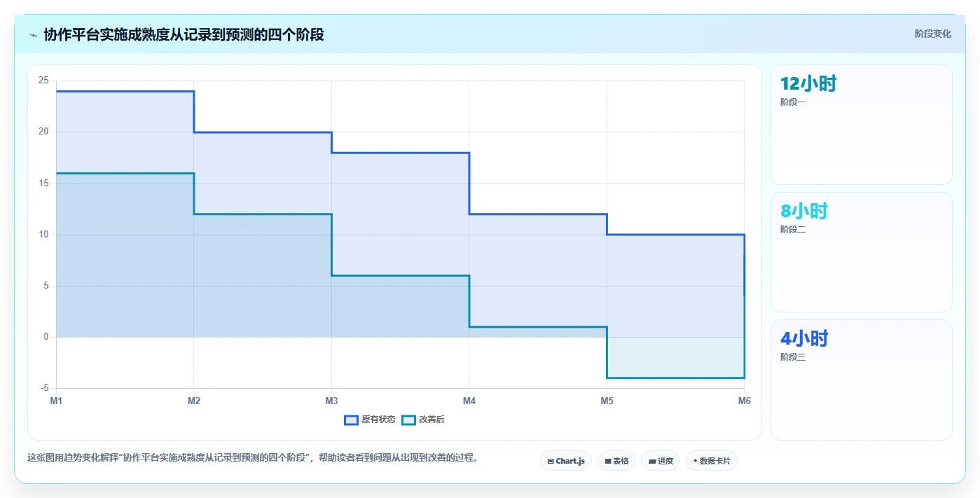Image resolution: width=980 pixels, height=498 pixels.
Task: Select the Chart.js tag chip
Action: tap(566, 461)
